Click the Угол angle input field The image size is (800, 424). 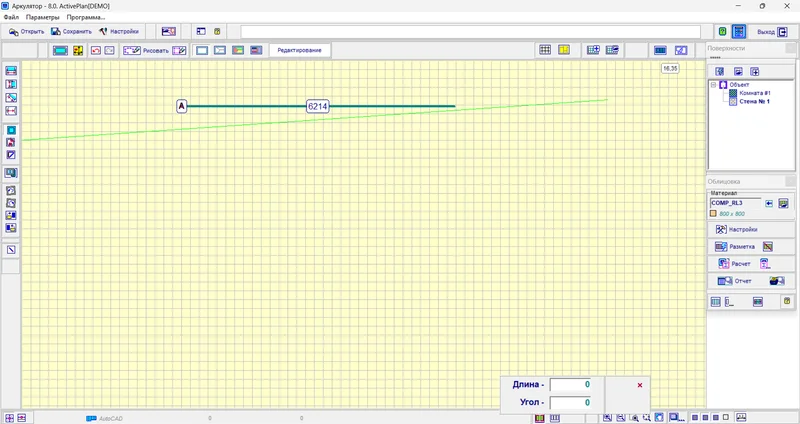[x=571, y=403]
